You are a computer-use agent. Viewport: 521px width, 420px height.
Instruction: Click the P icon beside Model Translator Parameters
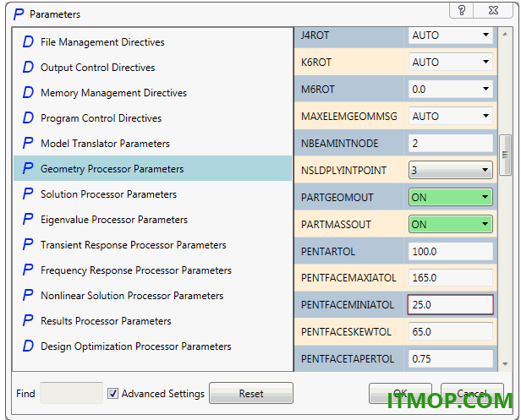pos(28,144)
